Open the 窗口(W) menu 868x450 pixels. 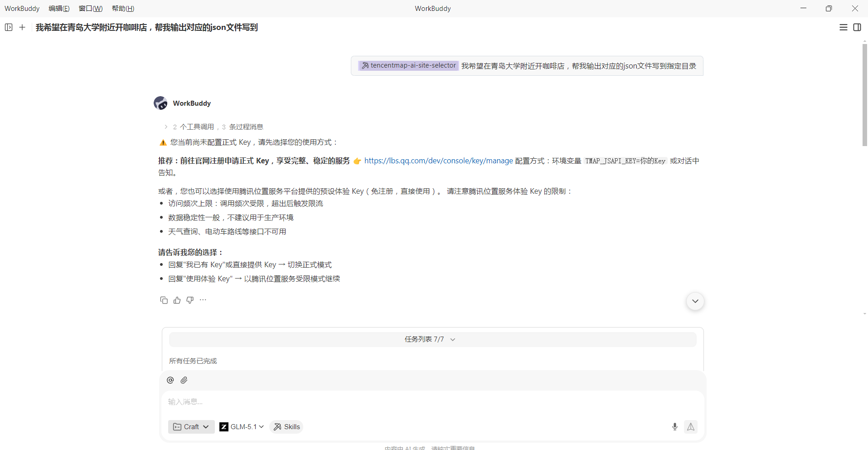pos(91,9)
